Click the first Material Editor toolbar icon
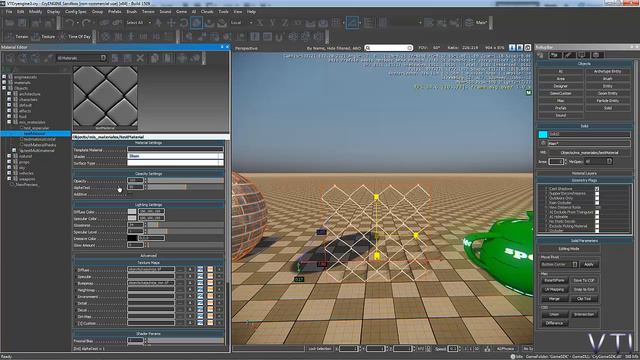The height and width of the screenshot is (360, 640). [x=9, y=58]
